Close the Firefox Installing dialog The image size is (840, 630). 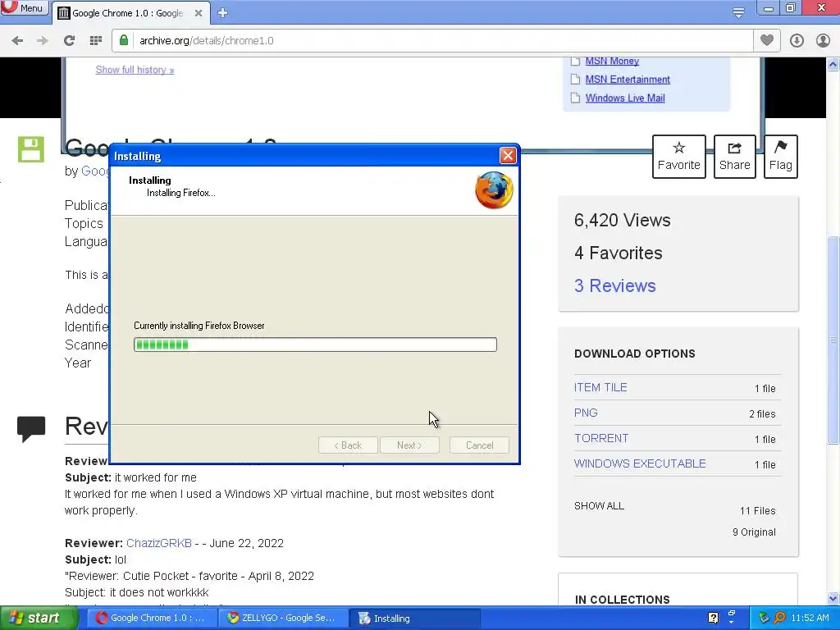click(x=507, y=155)
